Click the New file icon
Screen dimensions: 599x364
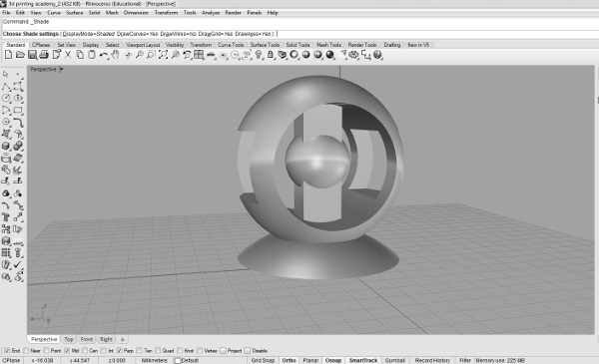(8, 55)
